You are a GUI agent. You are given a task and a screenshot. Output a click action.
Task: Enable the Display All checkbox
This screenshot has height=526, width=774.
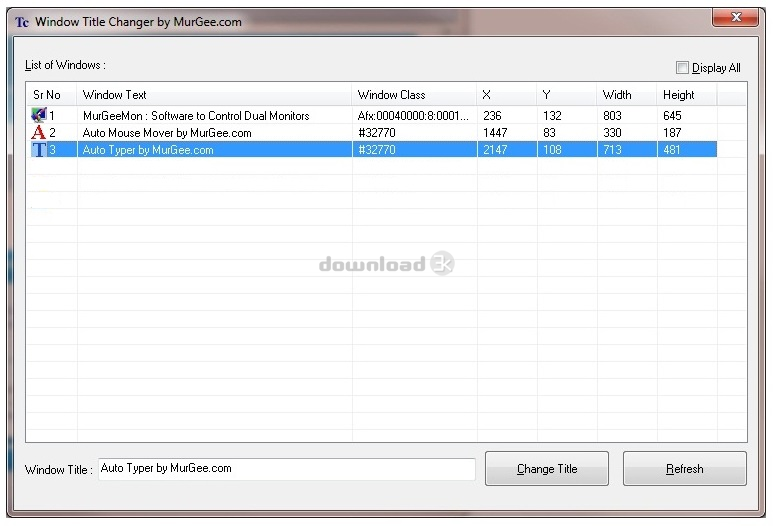coord(682,68)
